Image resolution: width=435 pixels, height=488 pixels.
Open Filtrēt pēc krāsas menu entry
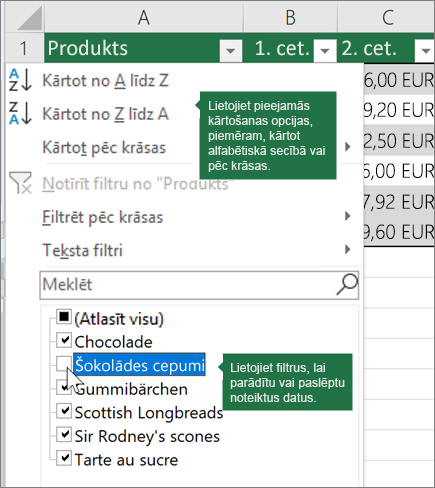point(103,217)
